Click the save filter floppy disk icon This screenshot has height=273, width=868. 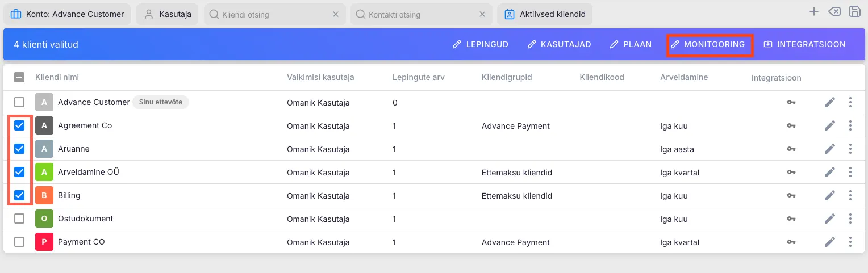coord(854,12)
